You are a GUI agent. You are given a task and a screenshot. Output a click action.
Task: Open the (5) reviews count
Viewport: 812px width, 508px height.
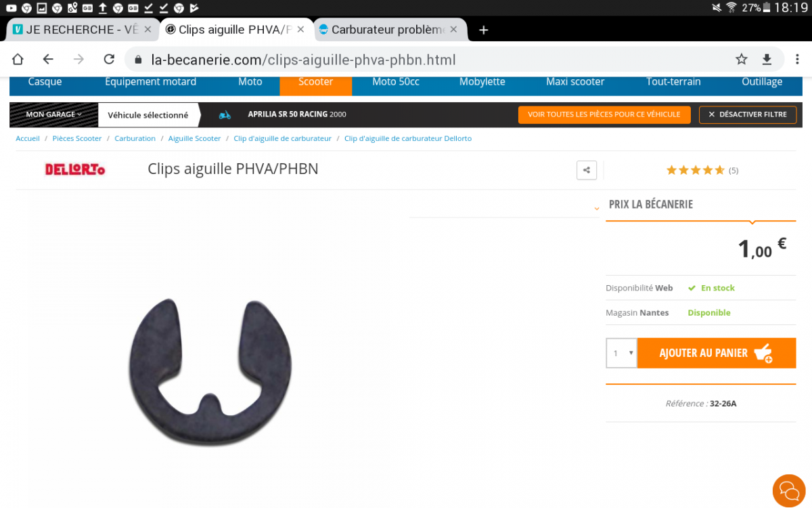point(734,171)
